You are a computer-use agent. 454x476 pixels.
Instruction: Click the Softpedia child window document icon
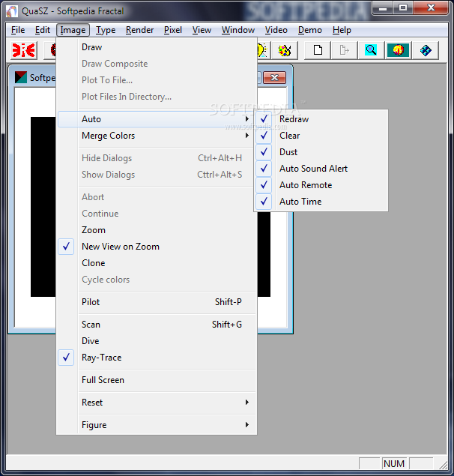tap(21, 78)
